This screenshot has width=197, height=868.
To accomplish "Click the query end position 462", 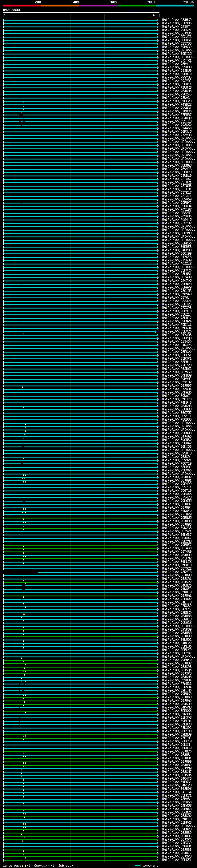I will pos(155,15).
